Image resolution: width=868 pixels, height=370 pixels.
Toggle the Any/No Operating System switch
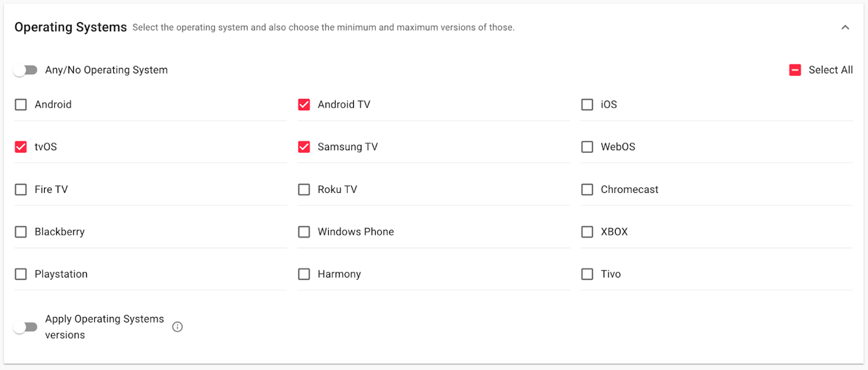pyautogui.click(x=25, y=70)
